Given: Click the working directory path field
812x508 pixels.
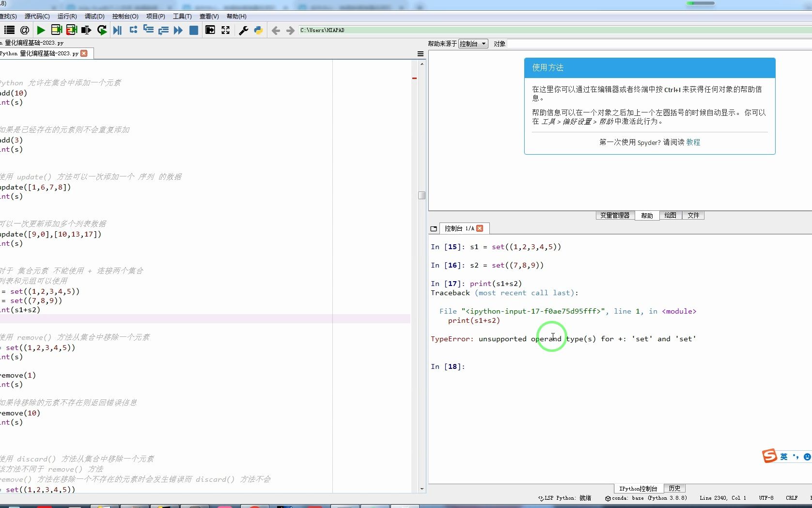Looking at the screenshot, I should [x=555, y=30].
